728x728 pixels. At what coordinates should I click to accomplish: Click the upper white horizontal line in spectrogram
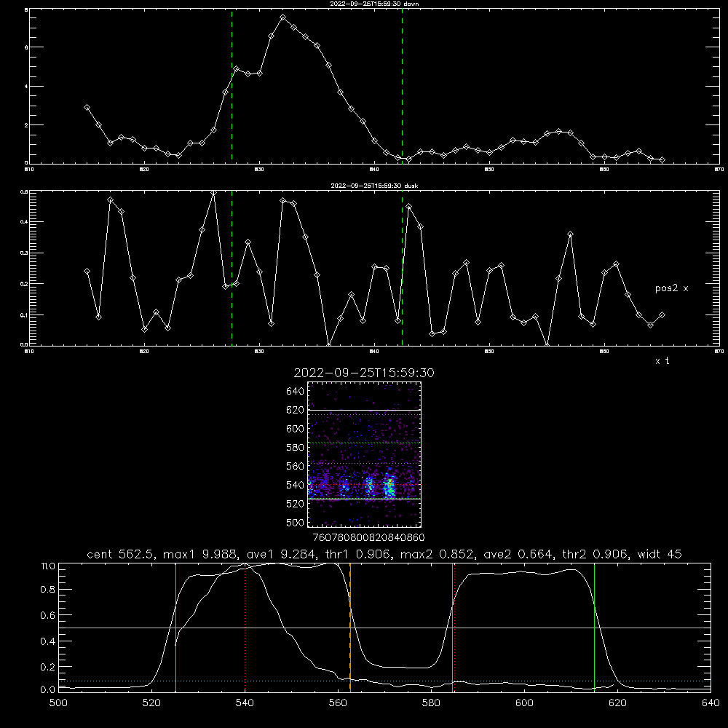365,410
